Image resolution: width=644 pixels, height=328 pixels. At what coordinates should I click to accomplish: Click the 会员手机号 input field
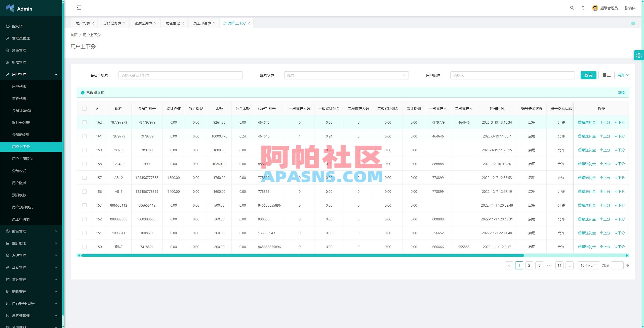coord(181,75)
